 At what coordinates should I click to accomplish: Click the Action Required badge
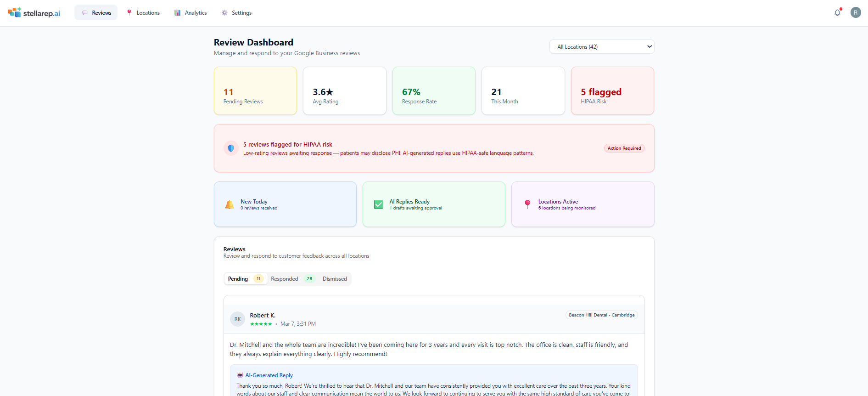click(624, 148)
